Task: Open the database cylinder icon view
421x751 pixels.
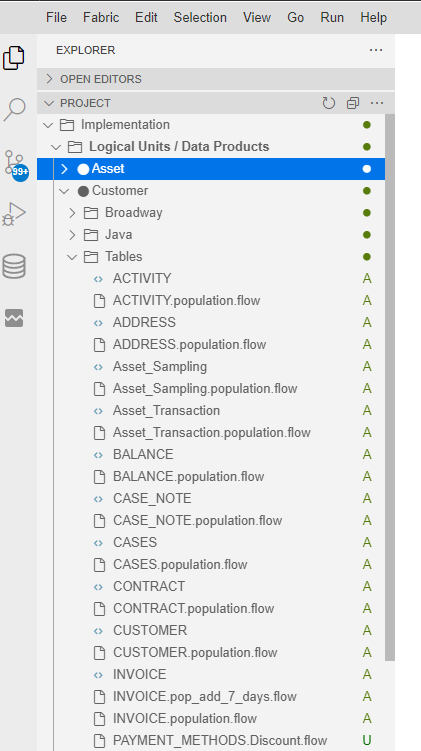Action: pos(14,266)
